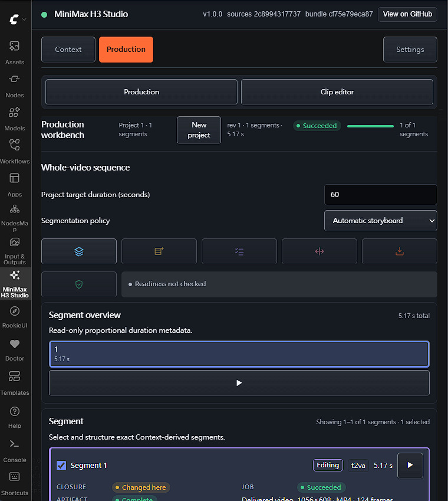The height and width of the screenshot is (501, 448).
Task: Open the RookieUI sidebar panel
Action: pyautogui.click(x=15, y=317)
